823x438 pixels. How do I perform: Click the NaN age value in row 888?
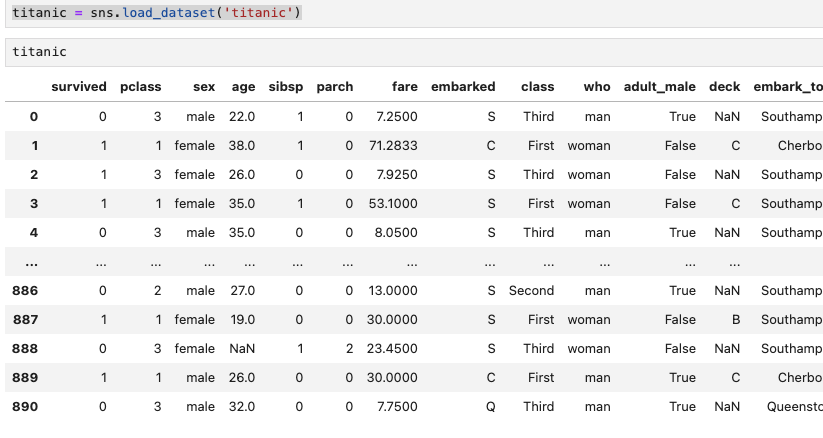point(242,348)
